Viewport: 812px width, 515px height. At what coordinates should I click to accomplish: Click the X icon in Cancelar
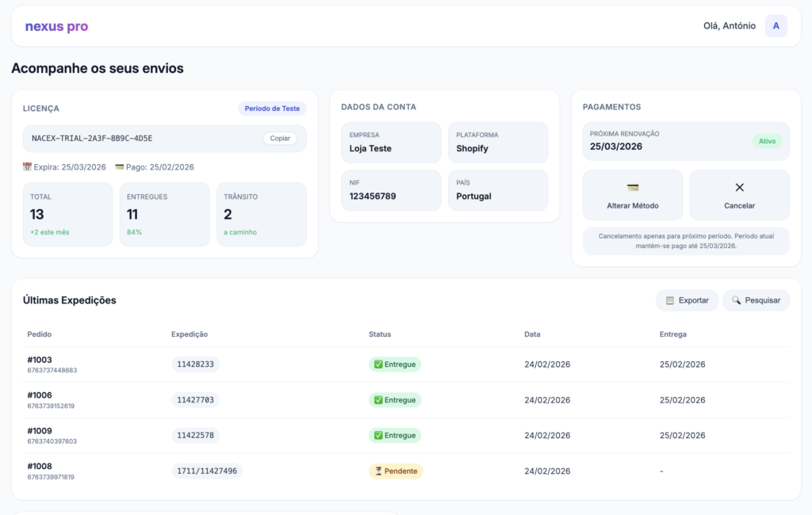(739, 188)
